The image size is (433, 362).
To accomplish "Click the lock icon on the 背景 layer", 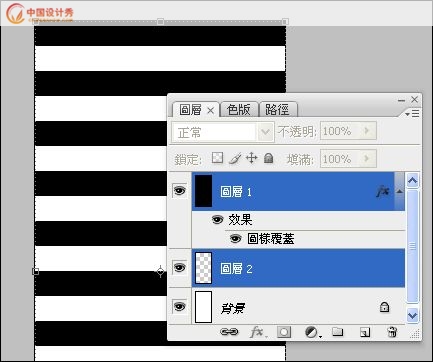I will [384, 307].
